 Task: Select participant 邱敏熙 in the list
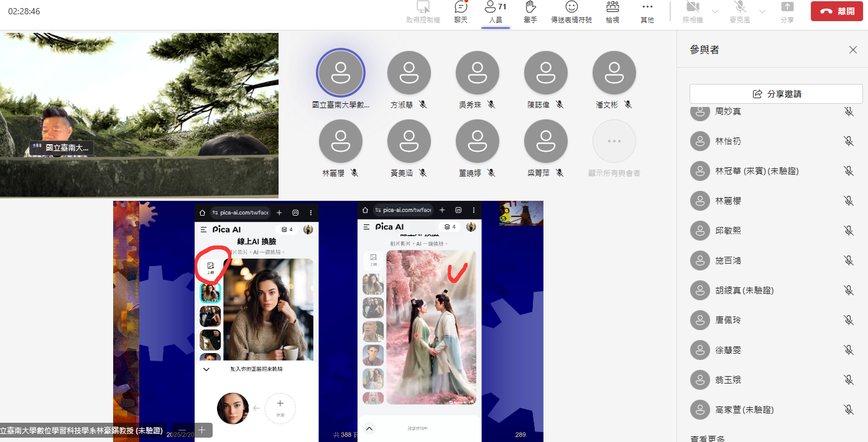pyautogui.click(x=772, y=231)
